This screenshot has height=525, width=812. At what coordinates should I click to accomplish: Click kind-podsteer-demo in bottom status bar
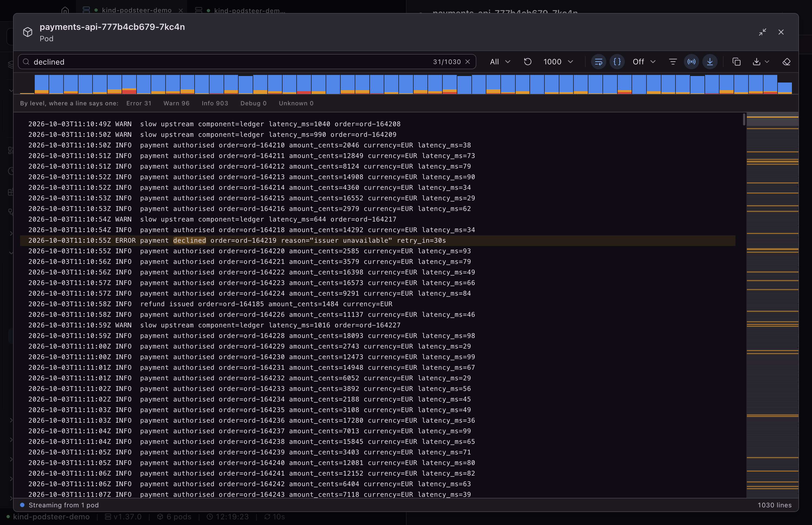[51, 517]
